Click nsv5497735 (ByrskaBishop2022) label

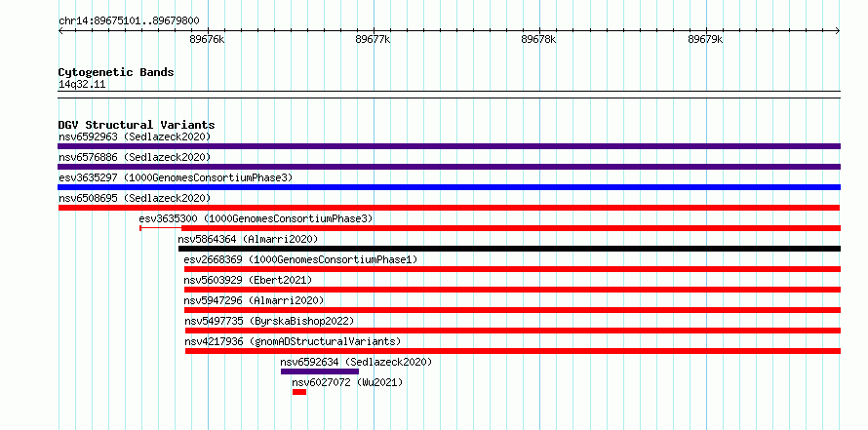coord(269,321)
